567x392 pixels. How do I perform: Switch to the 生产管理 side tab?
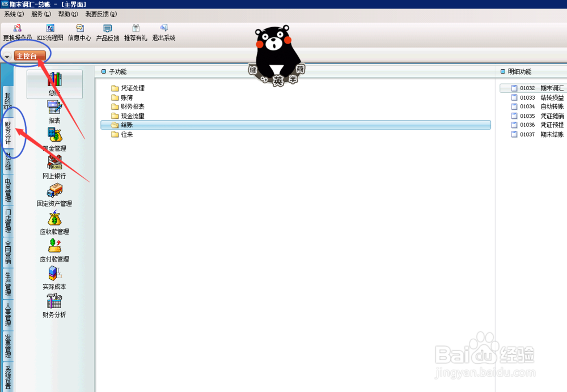(x=7, y=283)
